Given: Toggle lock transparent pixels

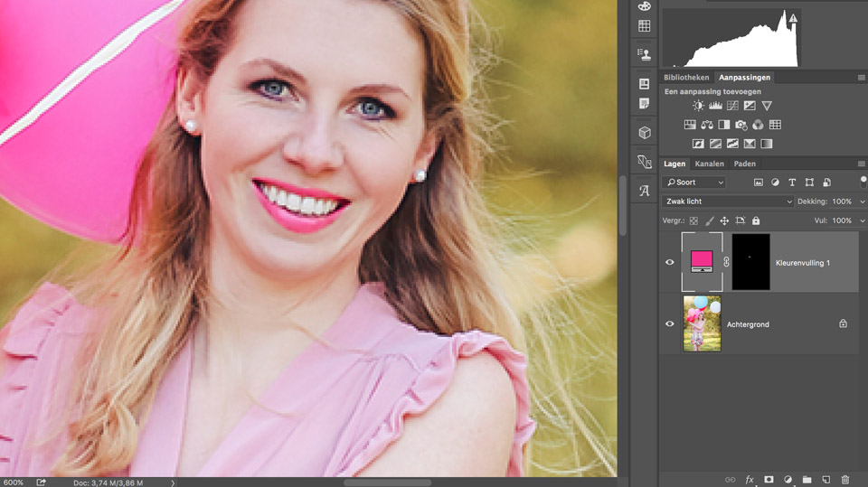Looking at the screenshot, I should (x=693, y=220).
